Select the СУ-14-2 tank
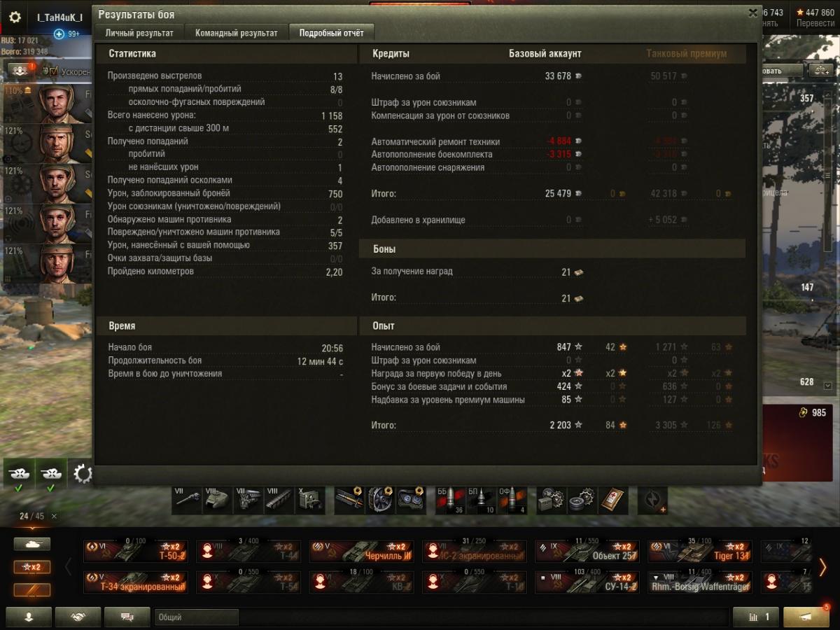This screenshot has height=630, width=840. [587, 582]
